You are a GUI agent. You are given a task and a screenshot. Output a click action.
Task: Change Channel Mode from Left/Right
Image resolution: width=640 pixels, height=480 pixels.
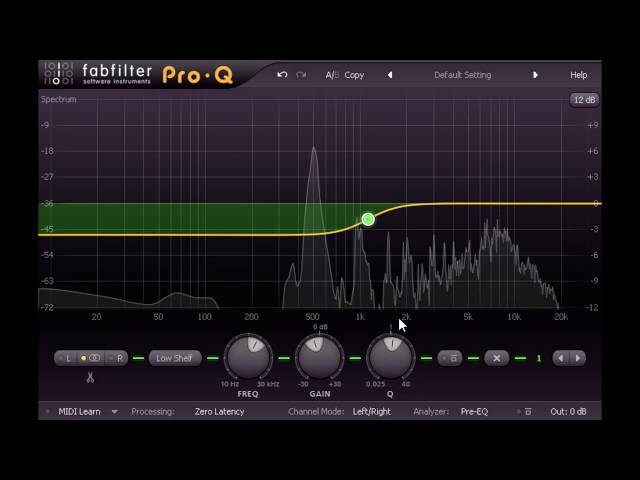click(x=371, y=412)
